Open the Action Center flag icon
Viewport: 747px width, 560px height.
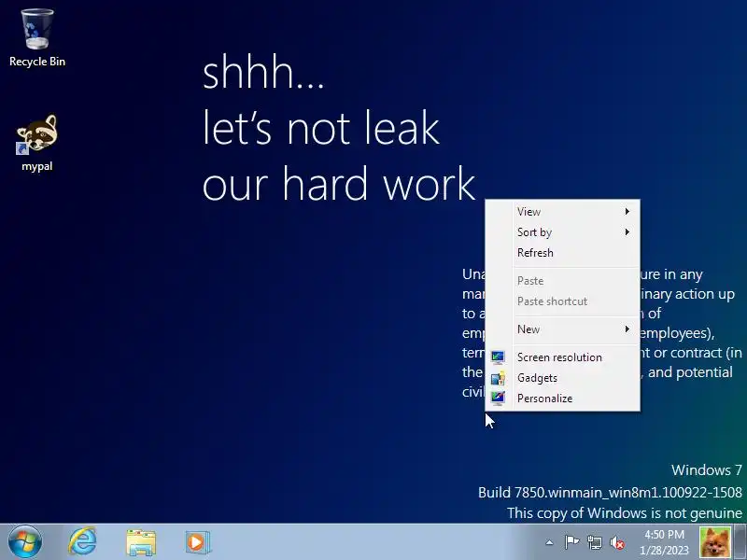(571, 542)
